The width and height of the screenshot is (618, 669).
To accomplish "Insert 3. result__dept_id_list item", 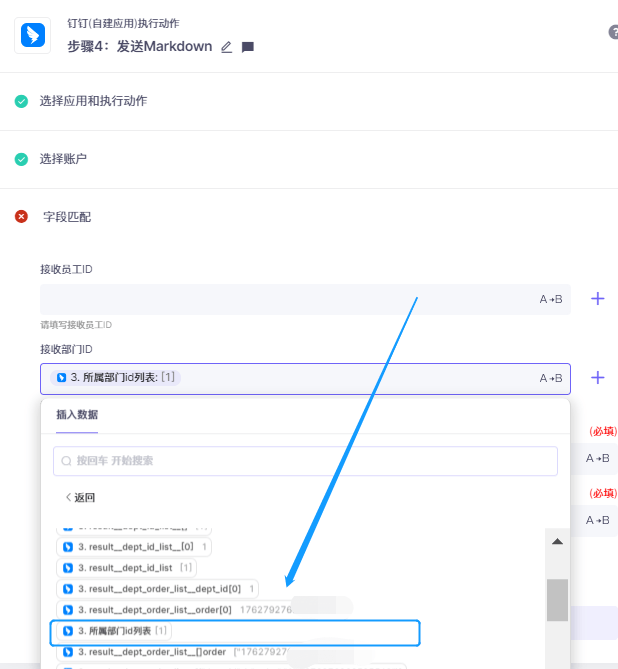I will (126, 568).
